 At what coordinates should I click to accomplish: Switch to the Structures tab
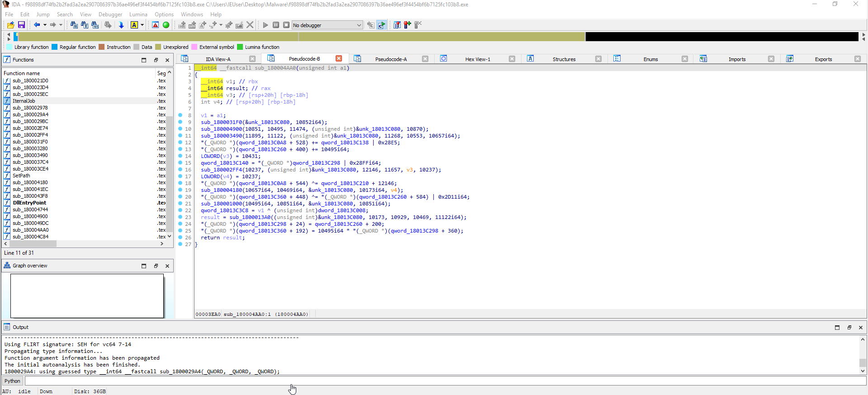564,59
